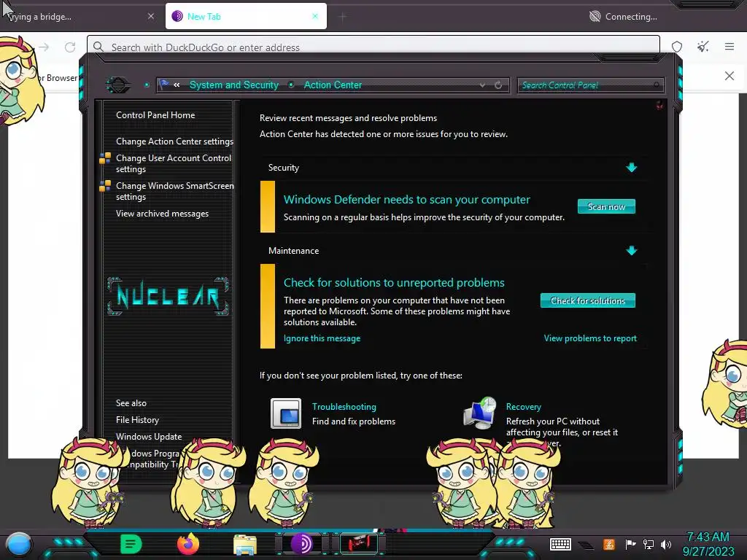Click the Recovery computer icon
This screenshot has height=560, width=747.
pos(480,413)
